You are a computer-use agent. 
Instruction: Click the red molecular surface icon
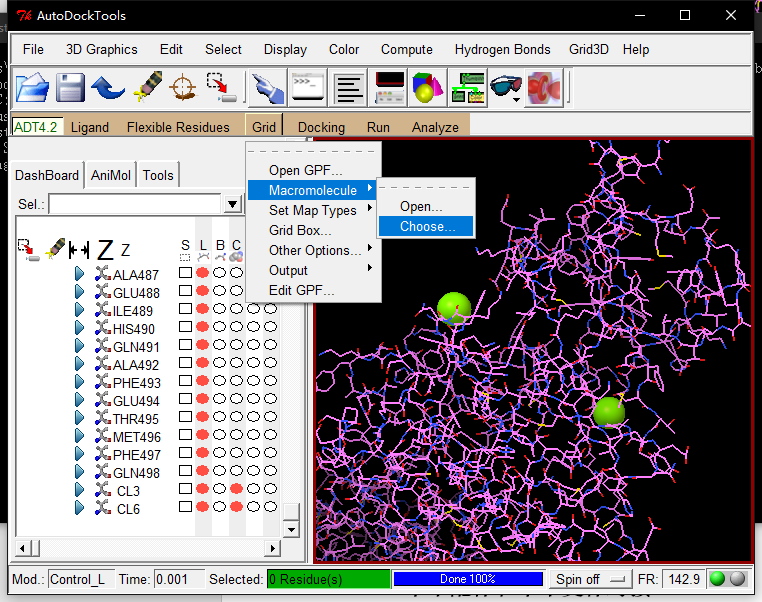point(545,88)
